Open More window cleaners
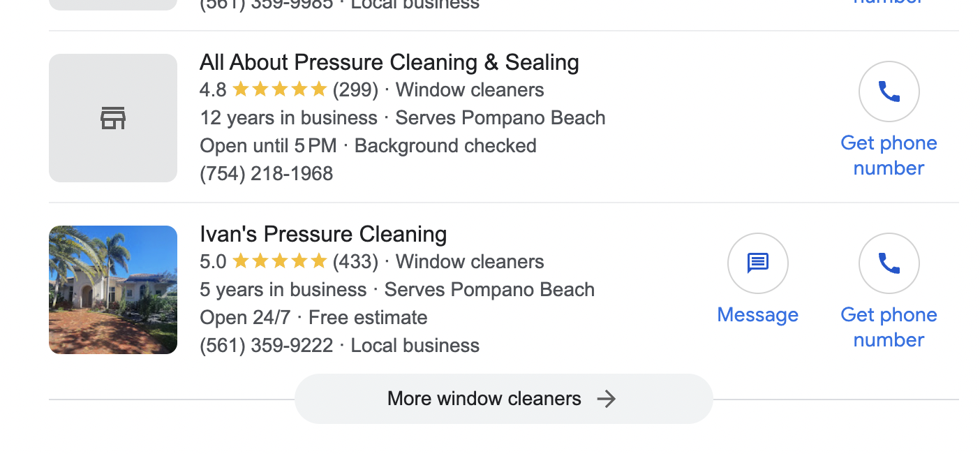 pyautogui.click(x=504, y=399)
